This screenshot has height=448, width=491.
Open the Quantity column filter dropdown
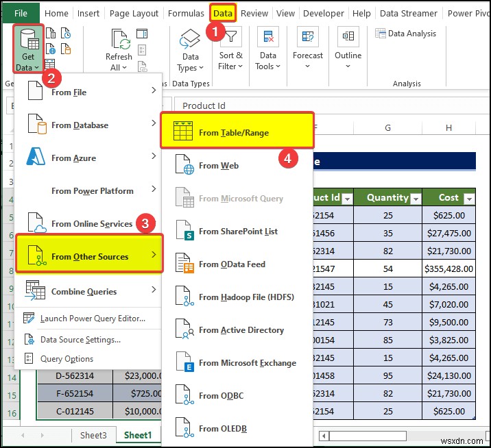click(x=416, y=199)
